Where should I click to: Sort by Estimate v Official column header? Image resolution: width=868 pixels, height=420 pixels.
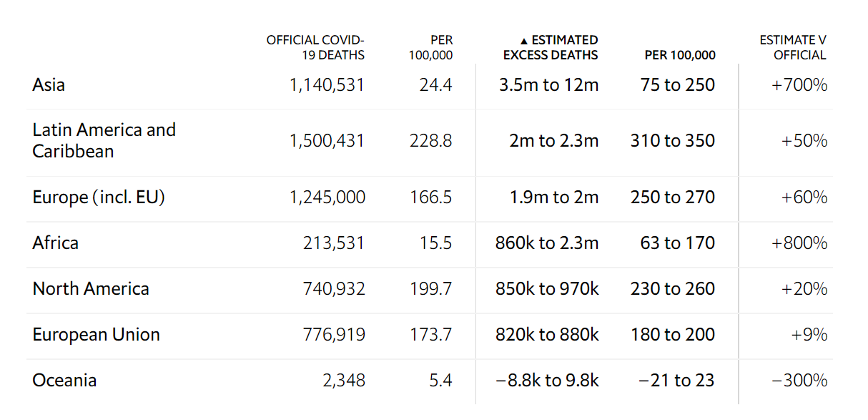point(793,48)
